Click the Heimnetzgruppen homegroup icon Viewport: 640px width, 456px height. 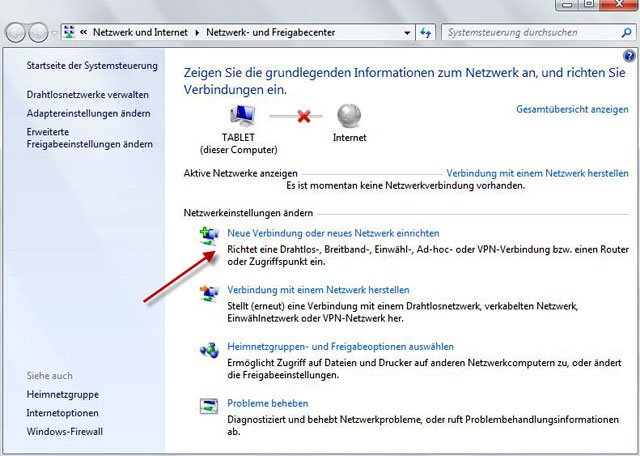click(x=209, y=350)
